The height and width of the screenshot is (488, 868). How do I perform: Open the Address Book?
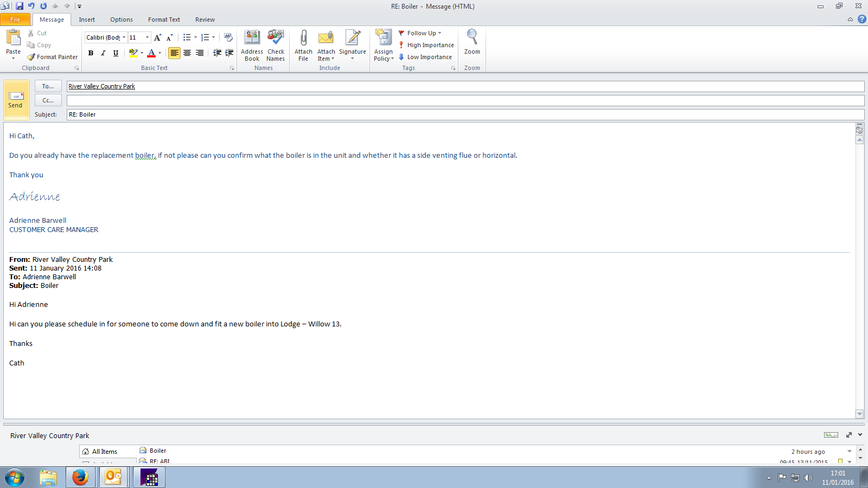coord(252,46)
